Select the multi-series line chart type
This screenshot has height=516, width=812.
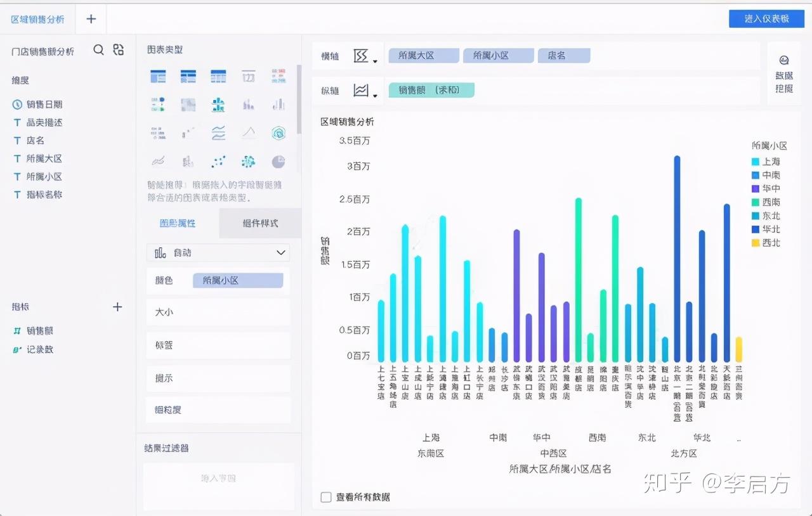218,132
